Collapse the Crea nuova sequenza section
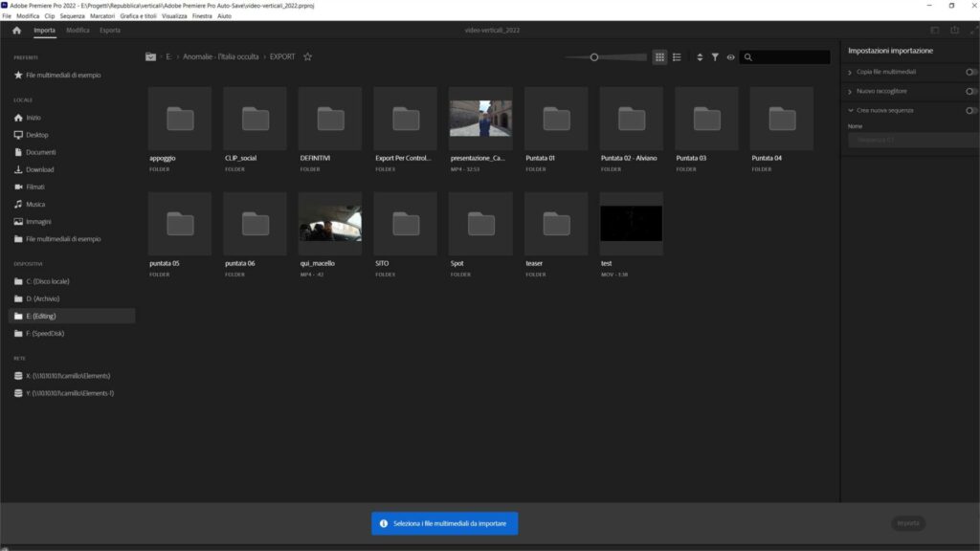This screenshot has height=551, width=980. [851, 110]
